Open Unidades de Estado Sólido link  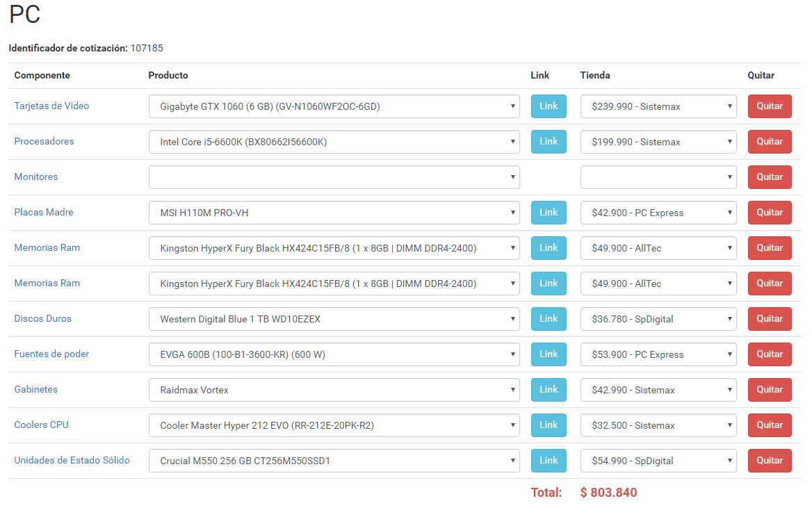[x=72, y=460]
